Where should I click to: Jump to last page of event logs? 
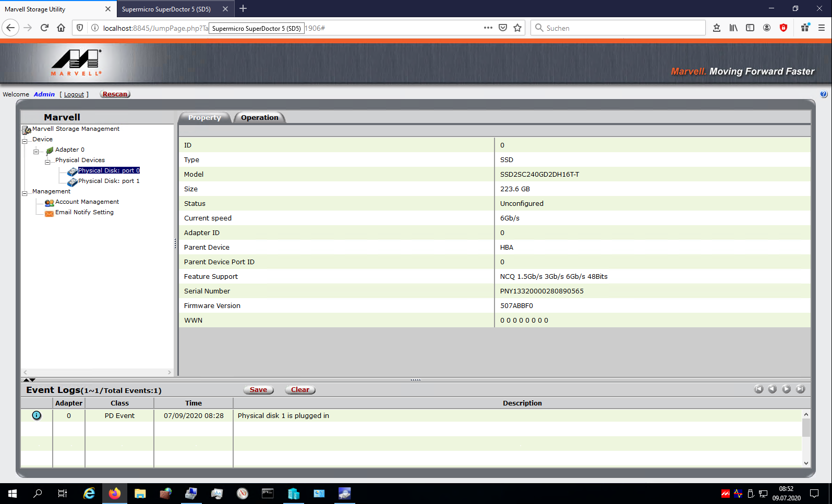tap(801, 389)
